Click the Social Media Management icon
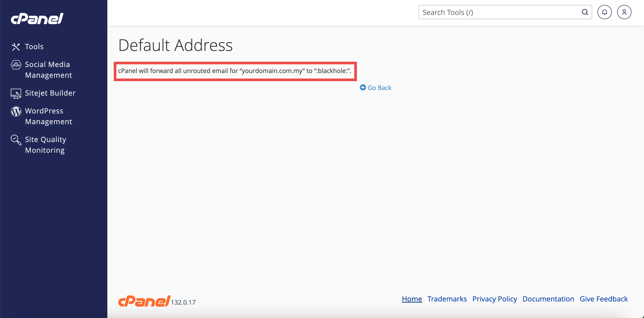Viewport: 644px width, 318px height. click(x=16, y=65)
